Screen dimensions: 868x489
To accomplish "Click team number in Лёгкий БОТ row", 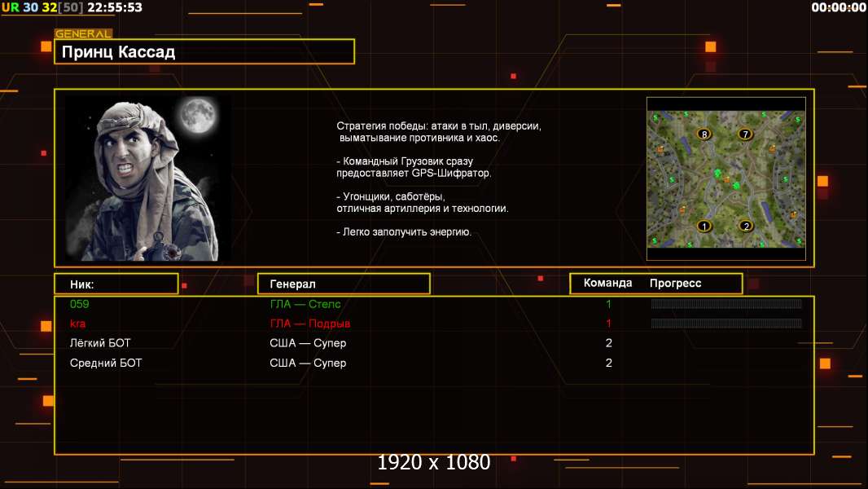I will 608,343.
